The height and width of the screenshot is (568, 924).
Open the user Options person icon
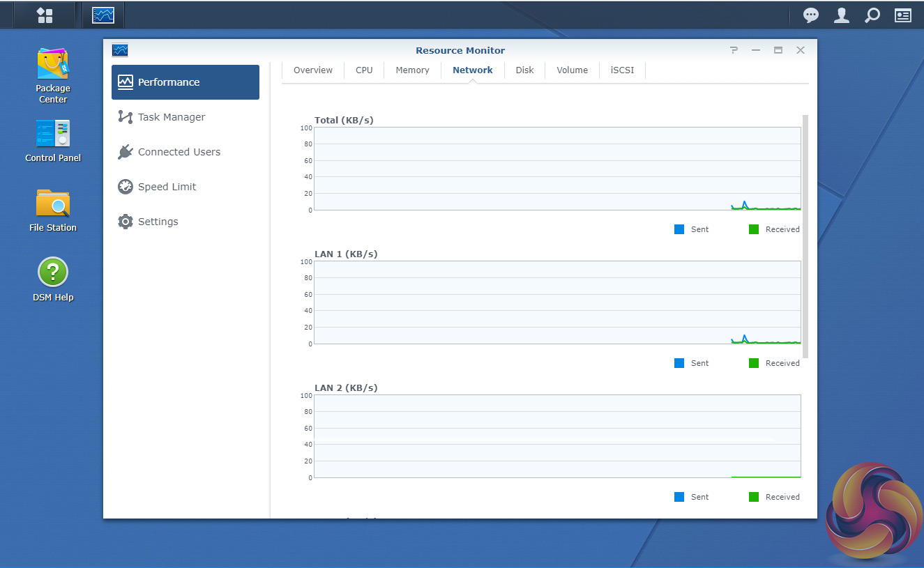coord(842,15)
